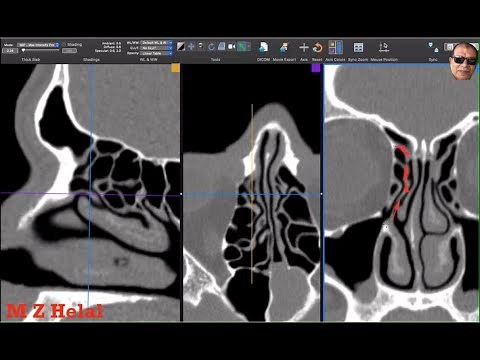The width and height of the screenshot is (480, 360).
Task: Open the CLUT dropdown
Action: [x=156, y=48]
